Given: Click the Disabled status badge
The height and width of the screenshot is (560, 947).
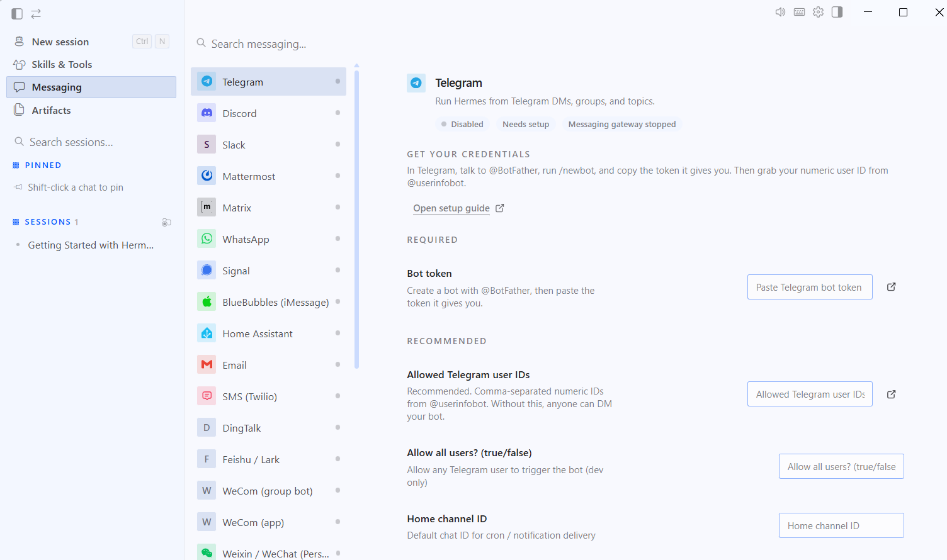Looking at the screenshot, I should [463, 125].
